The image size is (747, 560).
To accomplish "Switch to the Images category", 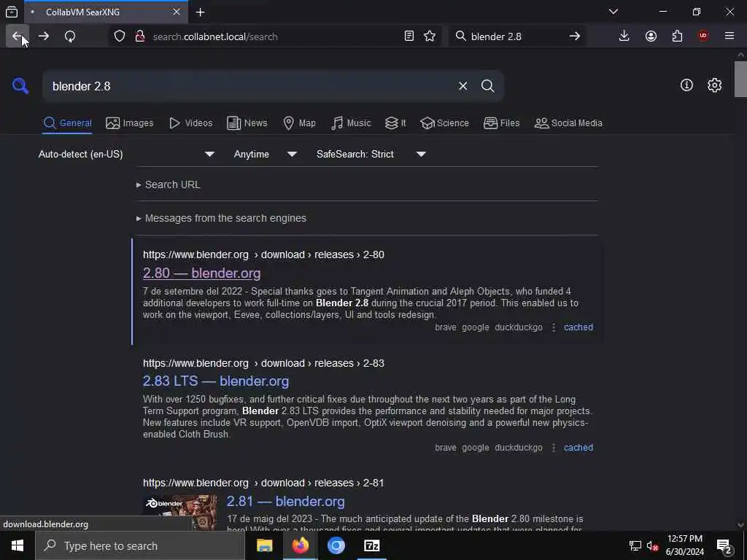I will (x=130, y=123).
